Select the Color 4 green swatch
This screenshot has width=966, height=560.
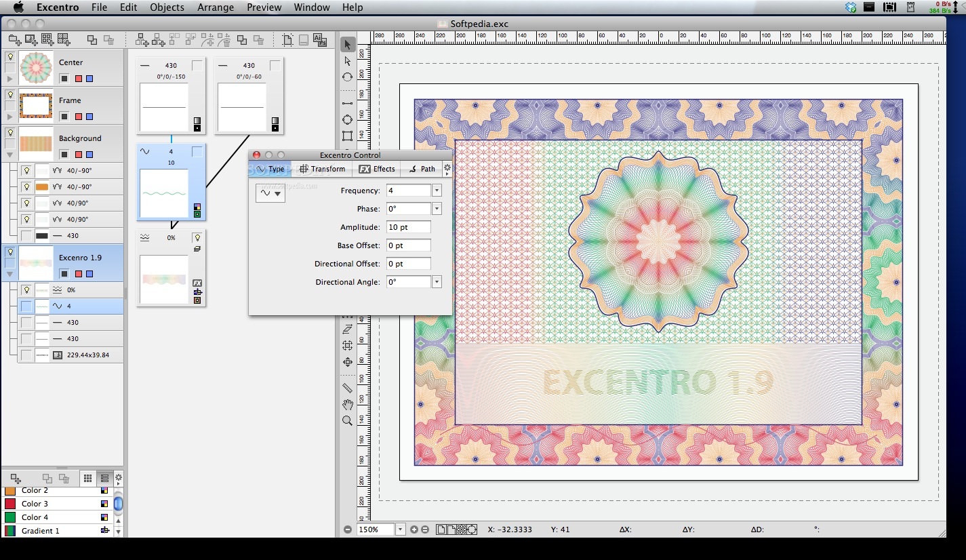tap(10, 517)
